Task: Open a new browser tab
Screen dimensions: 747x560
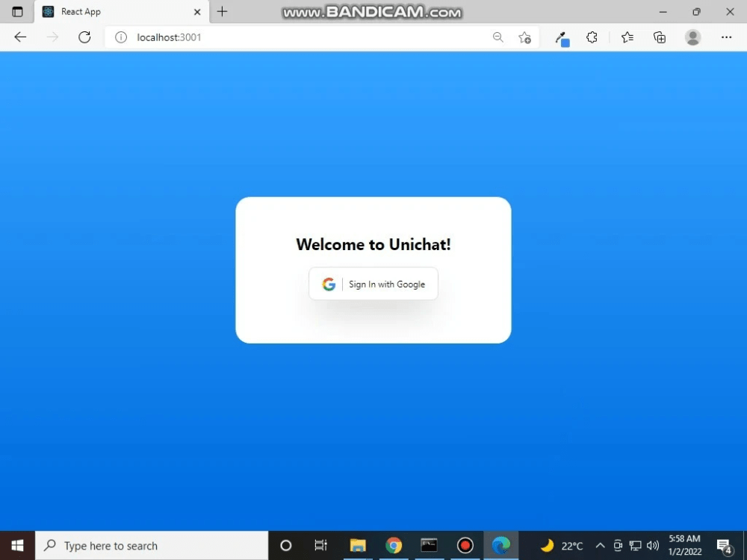Action: [222, 11]
